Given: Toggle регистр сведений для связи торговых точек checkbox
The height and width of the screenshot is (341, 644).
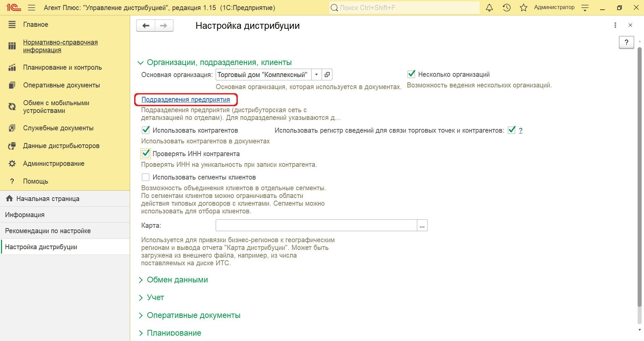Looking at the screenshot, I should (x=512, y=130).
